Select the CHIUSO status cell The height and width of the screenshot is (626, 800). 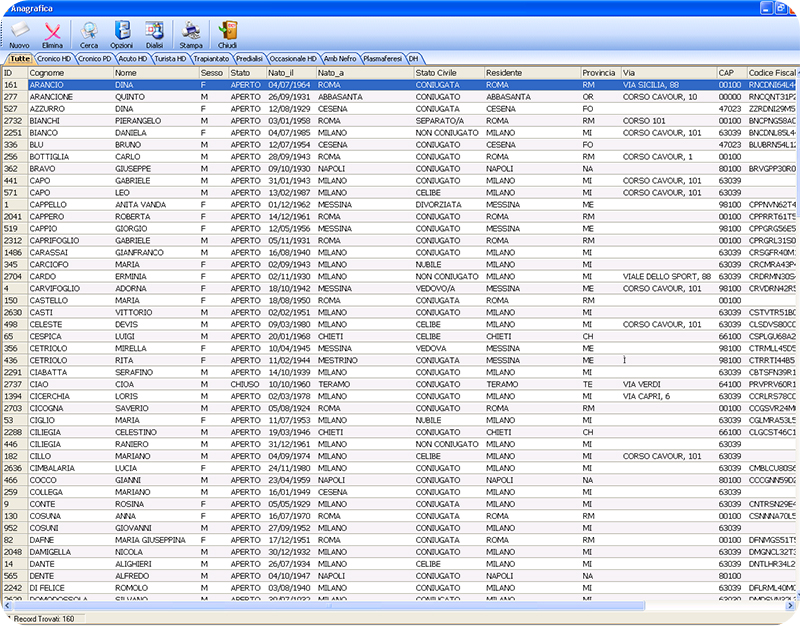click(x=245, y=384)
